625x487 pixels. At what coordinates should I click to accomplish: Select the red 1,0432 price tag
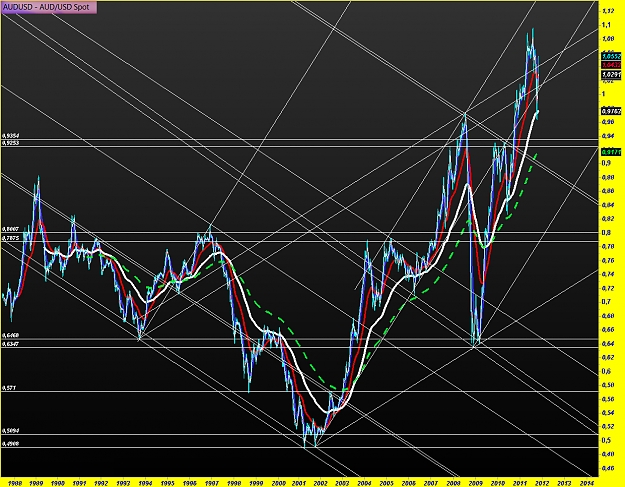[611, 65]
